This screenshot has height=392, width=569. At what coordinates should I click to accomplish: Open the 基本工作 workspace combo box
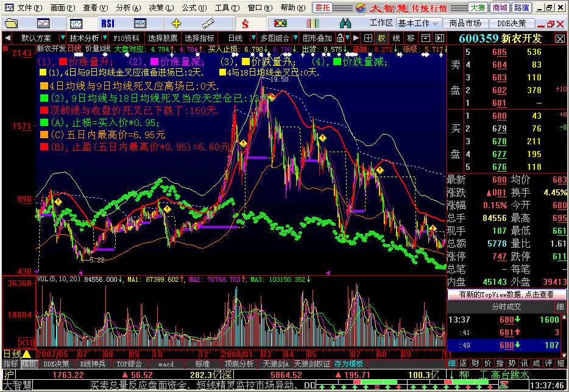pyautogui.click(x=419, y=23)
